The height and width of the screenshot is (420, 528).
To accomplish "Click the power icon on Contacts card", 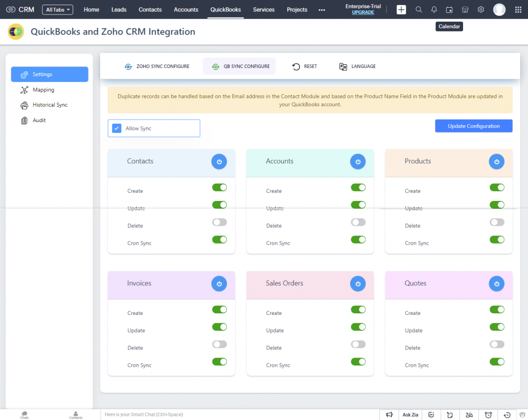I will (x=219, y=161).
